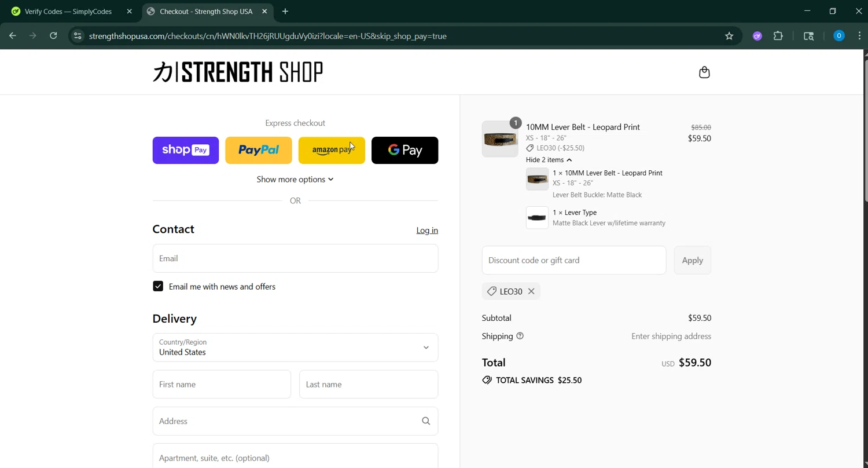
Task: Click the address search magnifier icon
Action: (426, 421)
